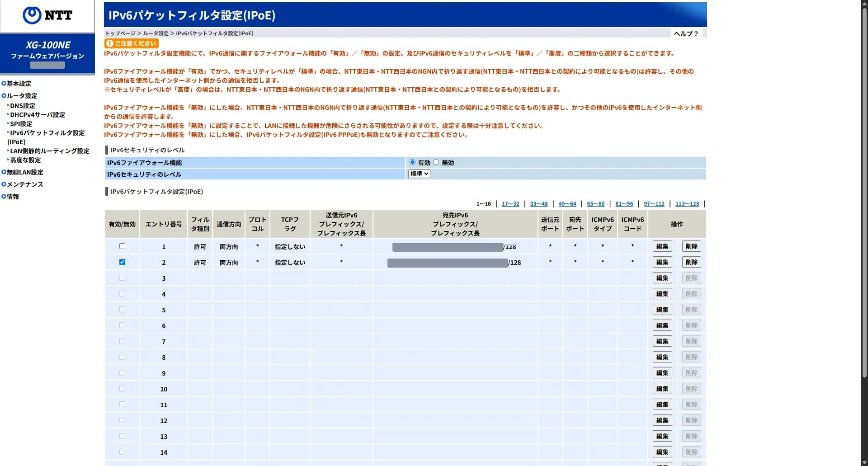Enable the filter entry 1 checkbox
Viewport: 868px width, 466px height.
tap(122, 246)
